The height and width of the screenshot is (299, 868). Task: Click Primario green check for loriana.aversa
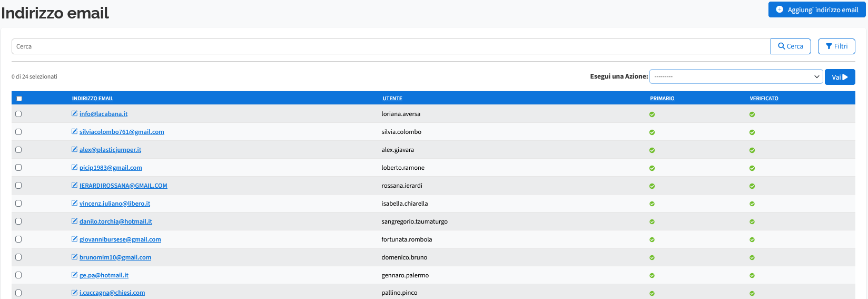click(652, 114)
